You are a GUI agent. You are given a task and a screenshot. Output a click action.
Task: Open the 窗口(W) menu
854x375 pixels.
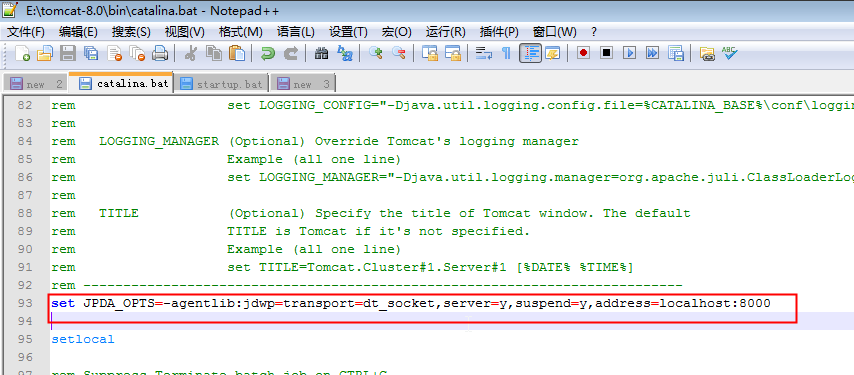click(x=554, y=32)
